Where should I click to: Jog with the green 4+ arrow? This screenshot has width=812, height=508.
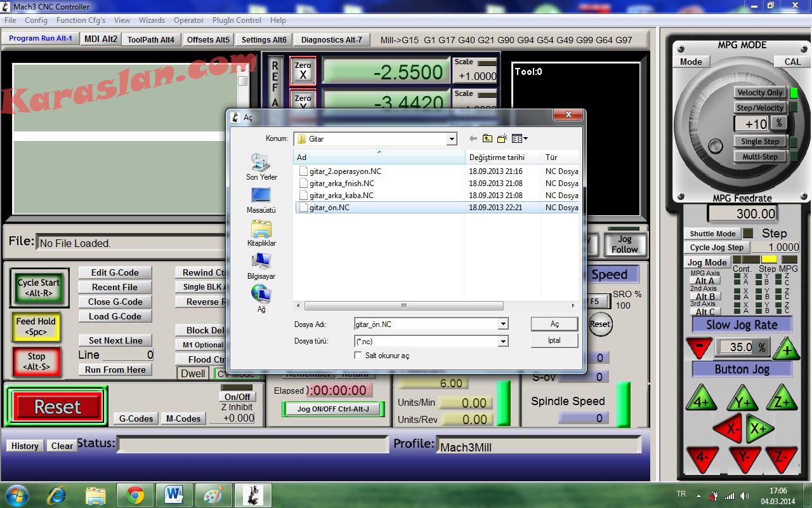click(701, 399)
